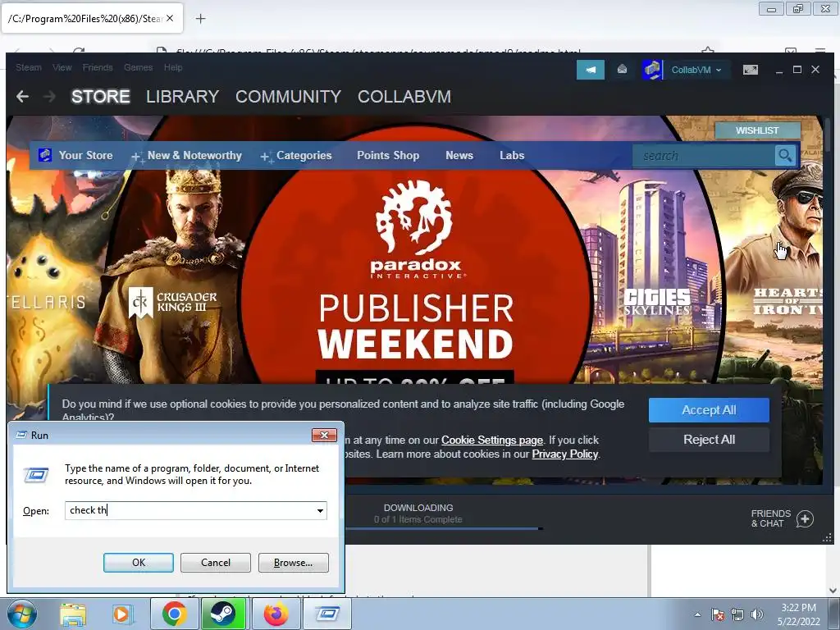Switch to LIBRARY tab
This screenshot has width=840, height=630.
point(183,97)
